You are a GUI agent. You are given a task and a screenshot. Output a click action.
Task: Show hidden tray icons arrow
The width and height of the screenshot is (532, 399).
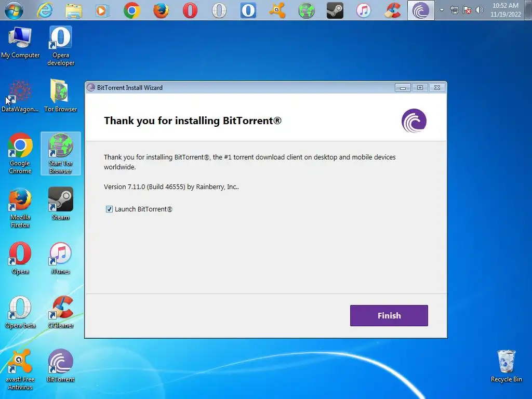[x=442, y=10]
